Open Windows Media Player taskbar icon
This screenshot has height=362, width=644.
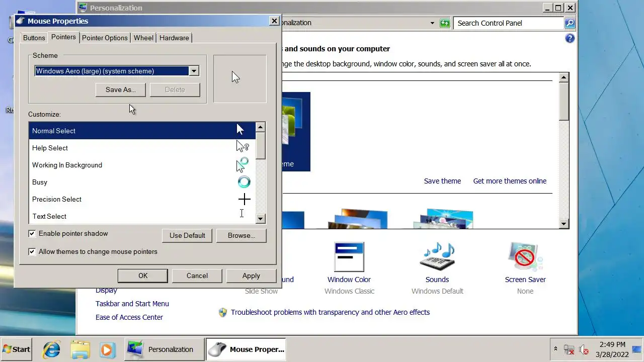coord(107,349)
